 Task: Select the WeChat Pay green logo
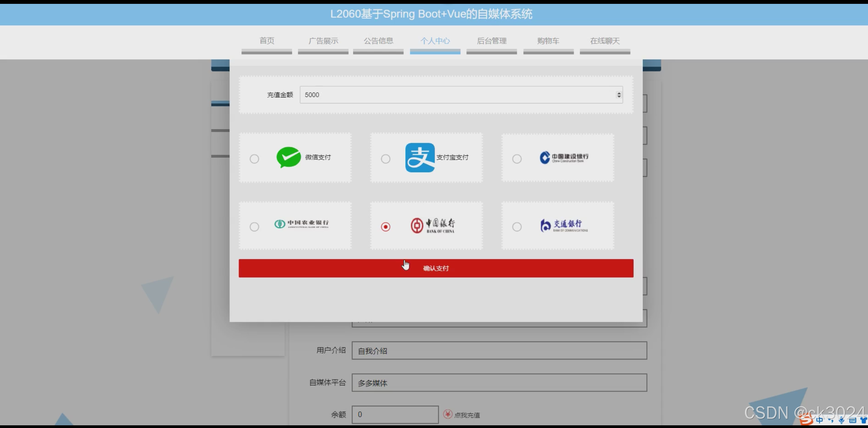coord(289,157)
